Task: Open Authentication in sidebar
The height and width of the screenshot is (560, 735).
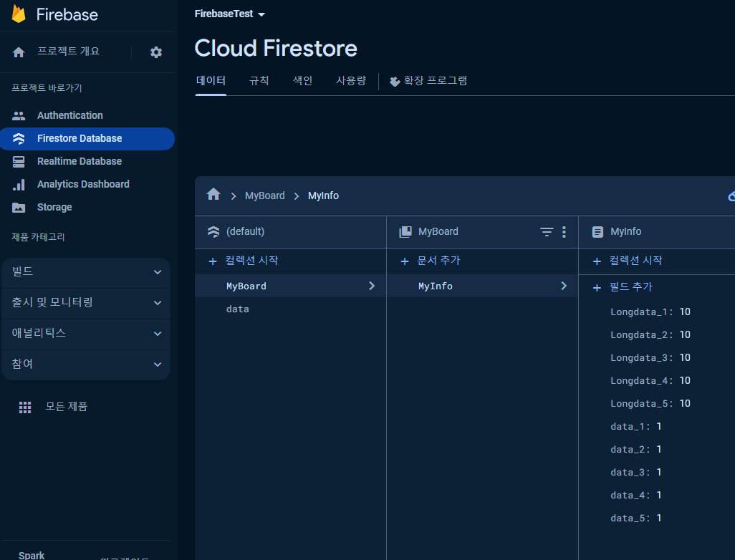Action: point(87,115)
